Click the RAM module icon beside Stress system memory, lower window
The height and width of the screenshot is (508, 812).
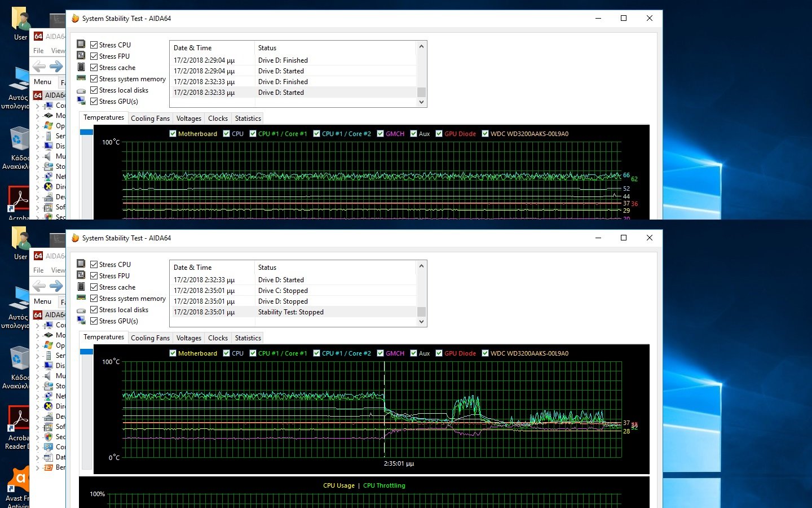point(81,297)
